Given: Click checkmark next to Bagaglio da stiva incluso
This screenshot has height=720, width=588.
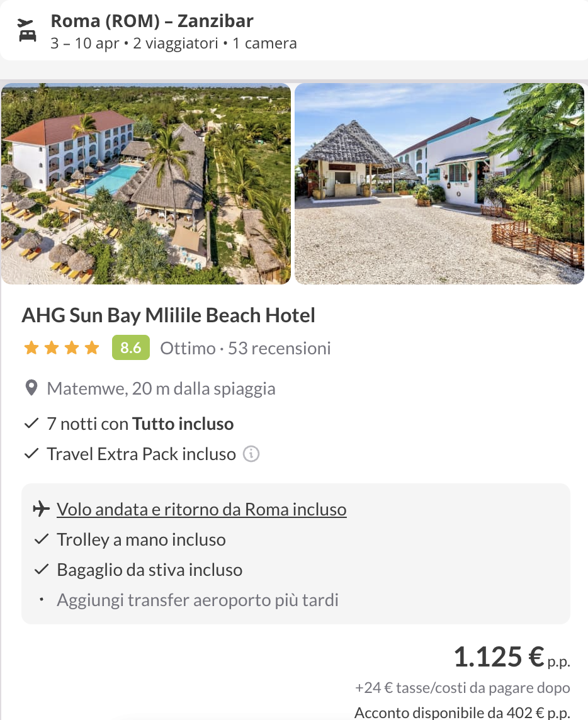Looking at the screenshot, I should pos(42,570).
